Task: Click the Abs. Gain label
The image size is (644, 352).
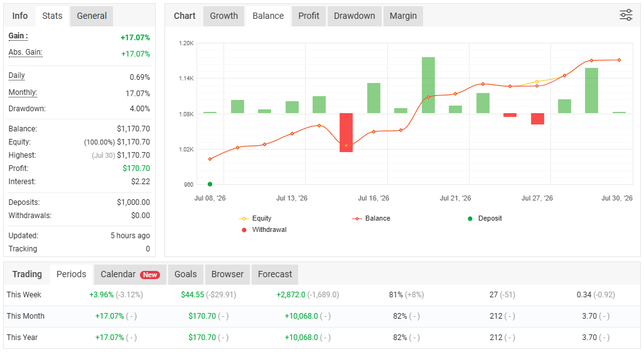Action: point(26,52)
